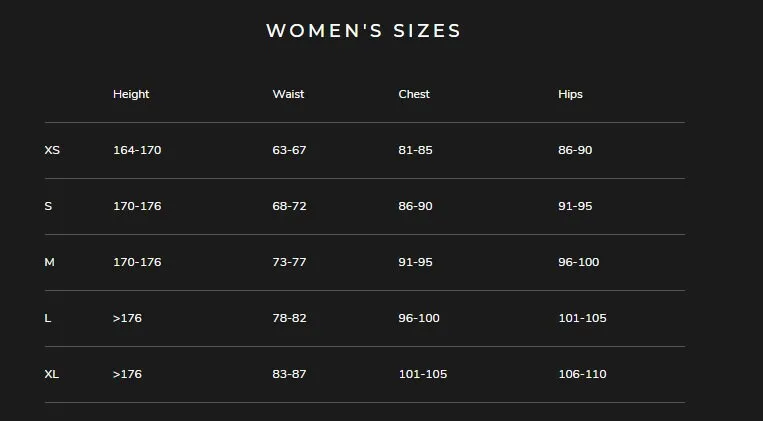Screen dimensions: 763x421
Task: Click the XS height value 164-170
Action: coord(137,150)
